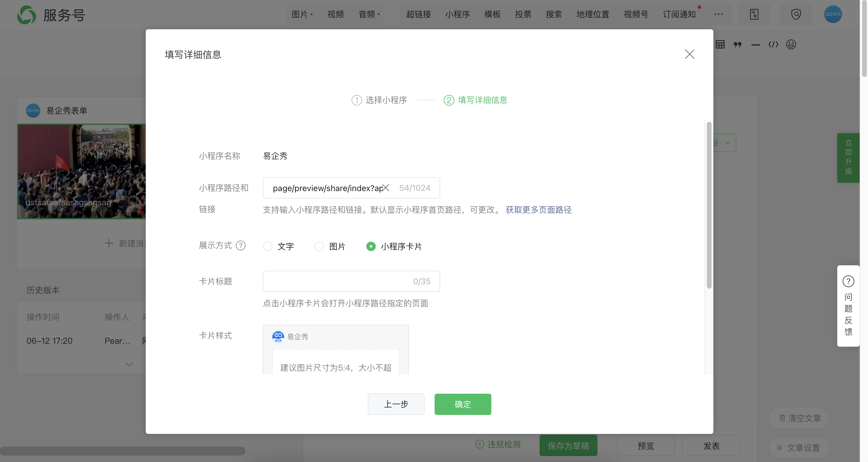Open the emoji picker icon
This screenshot has width=868, height=462.
pos(791,44)
